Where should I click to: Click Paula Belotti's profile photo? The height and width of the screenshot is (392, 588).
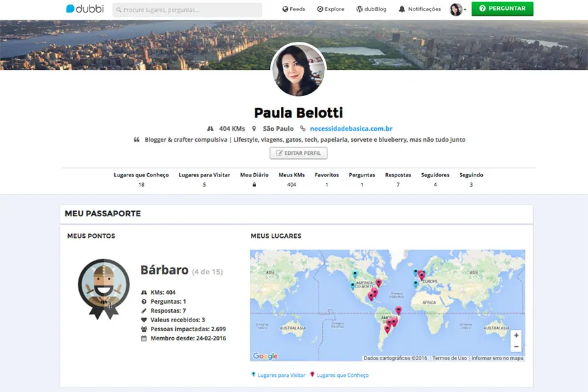point(299,70)
